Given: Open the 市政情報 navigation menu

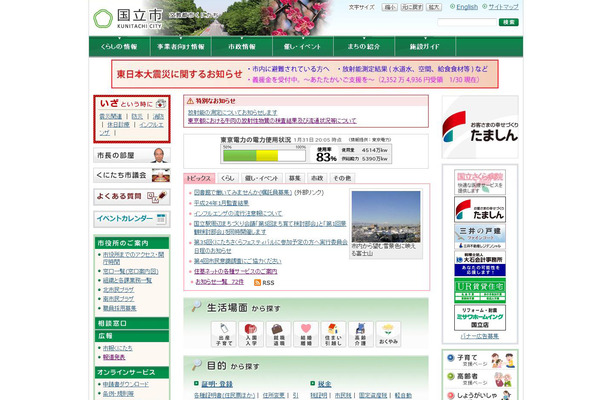Looking at the screenshot, I should click(x=242, y=47).
